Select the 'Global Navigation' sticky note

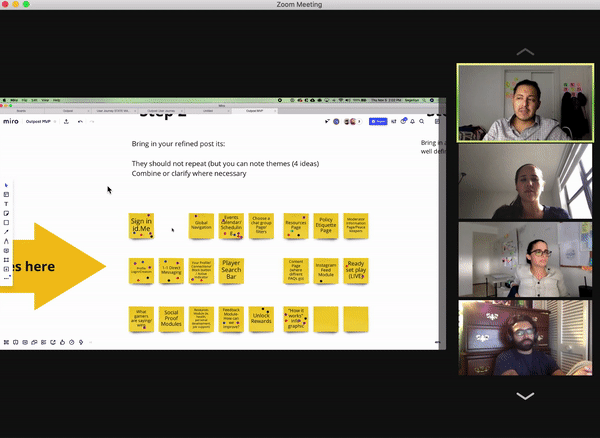click(x=201, y=226)
